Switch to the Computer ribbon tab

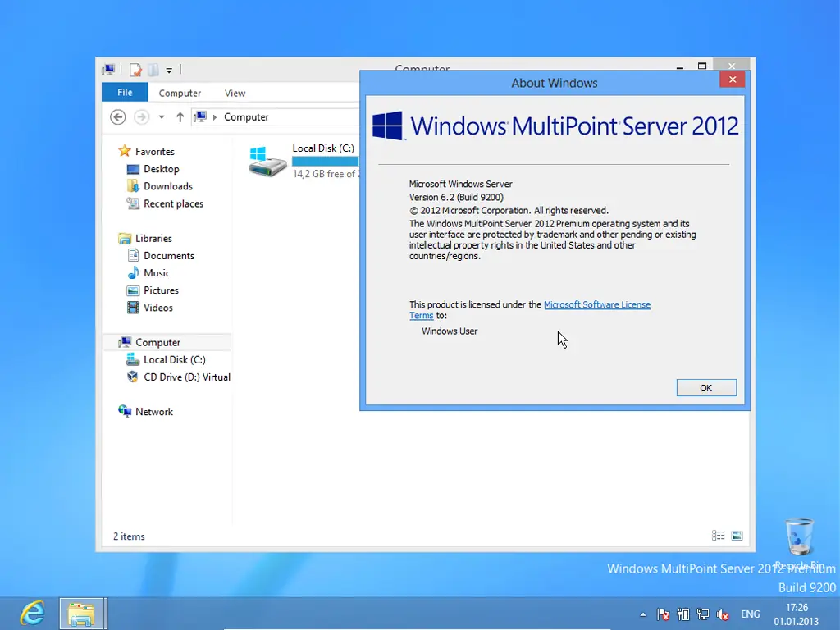point(180,93)
